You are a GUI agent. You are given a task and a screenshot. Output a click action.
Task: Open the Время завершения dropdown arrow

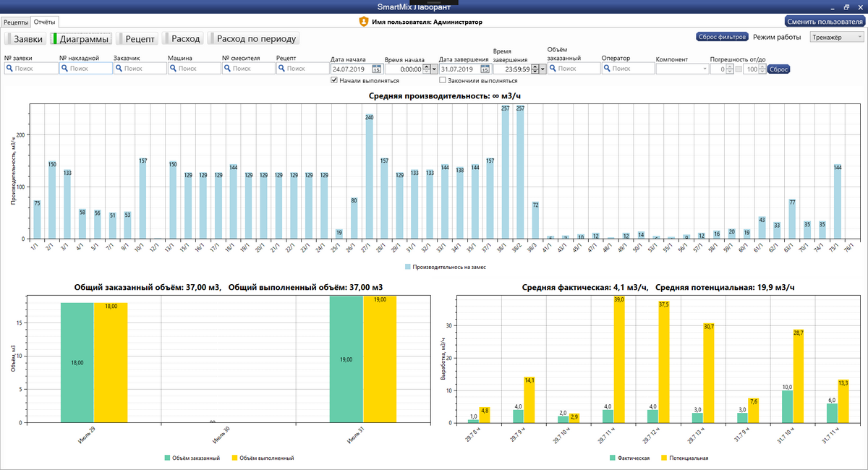542,69
